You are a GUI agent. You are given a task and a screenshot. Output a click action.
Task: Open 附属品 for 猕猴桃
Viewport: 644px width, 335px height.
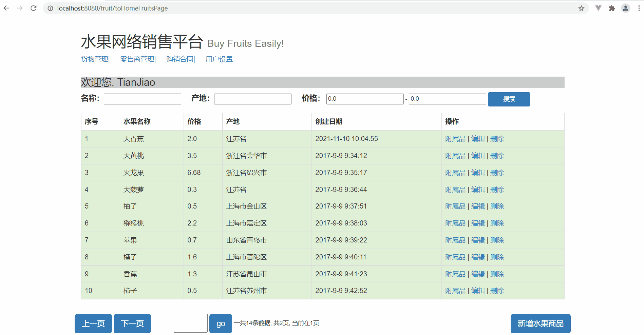pyautogui.click(x=455, y=223)
